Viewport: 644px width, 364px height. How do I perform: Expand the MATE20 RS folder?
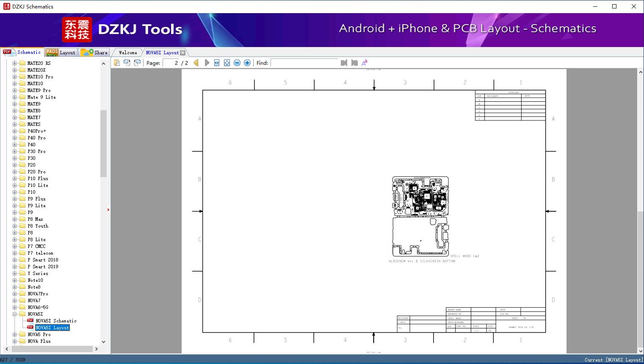click(x=14, y=63)
